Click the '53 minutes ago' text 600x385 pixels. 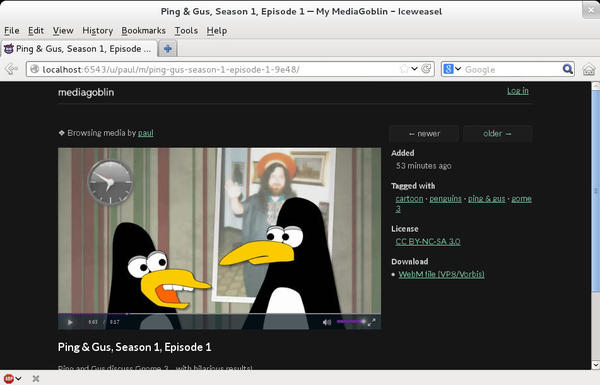[x=424, y=166]
